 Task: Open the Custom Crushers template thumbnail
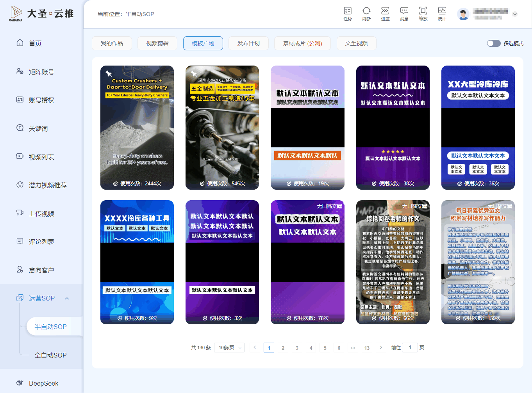tap(137, 128)
